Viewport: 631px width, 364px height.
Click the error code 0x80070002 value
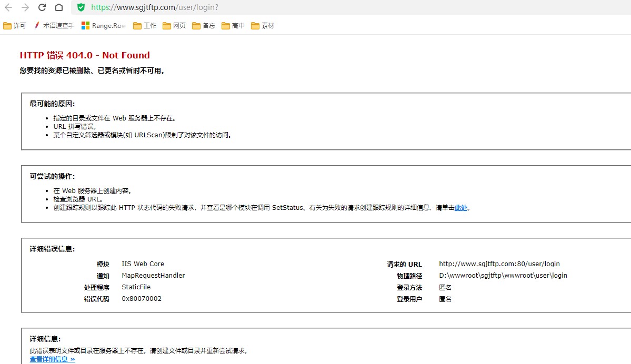click(x=142, y=299)
